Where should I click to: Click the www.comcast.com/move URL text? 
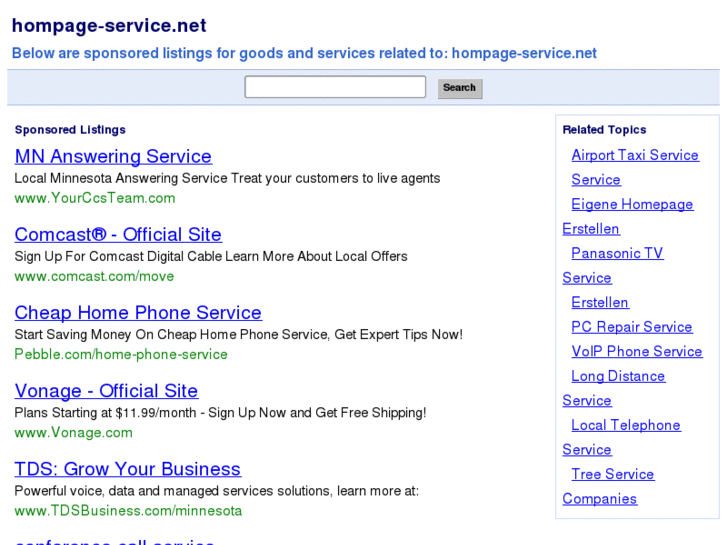[94, 276]
